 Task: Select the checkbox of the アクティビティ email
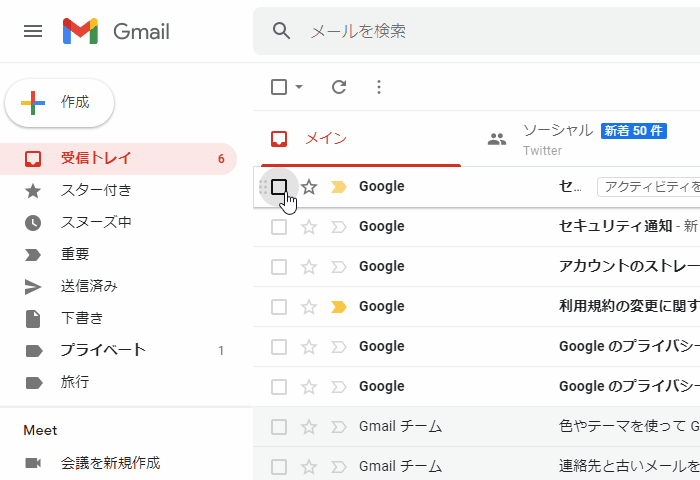pos(279,187)
